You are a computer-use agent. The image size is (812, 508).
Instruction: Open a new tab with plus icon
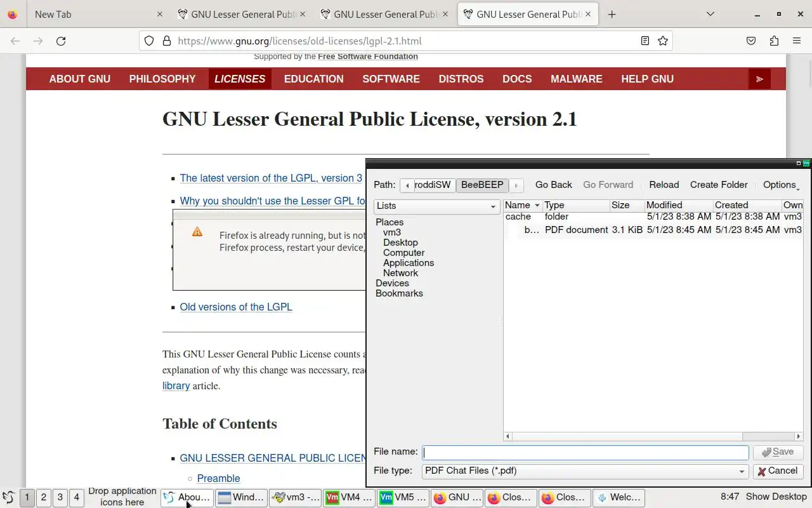[x=612, y=14]
